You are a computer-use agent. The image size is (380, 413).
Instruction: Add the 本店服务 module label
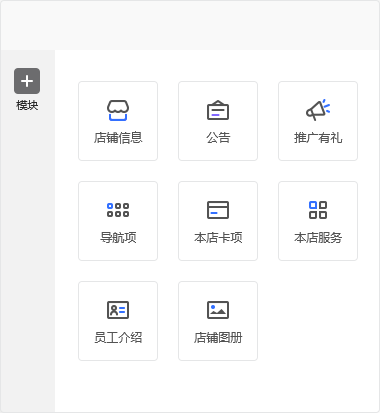click(x=318, y=238)
